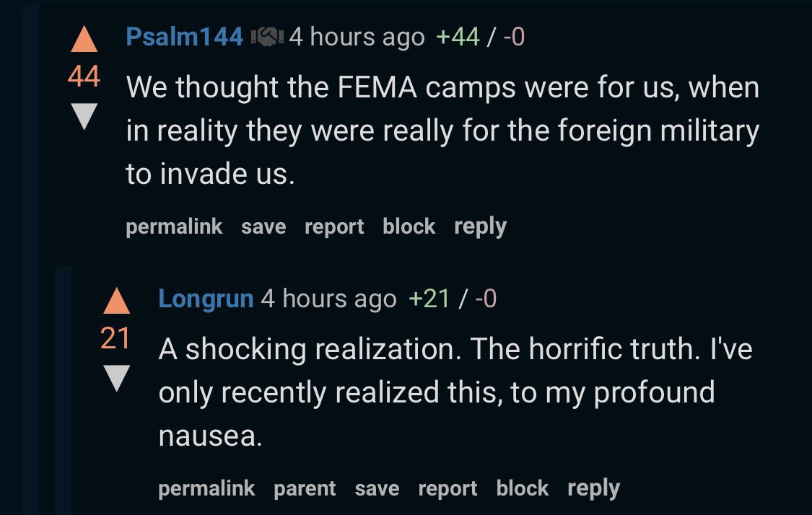Collapse Longrun's thread via left bar
The width and height of the screenshot is (812, 515).
(63, 391)
